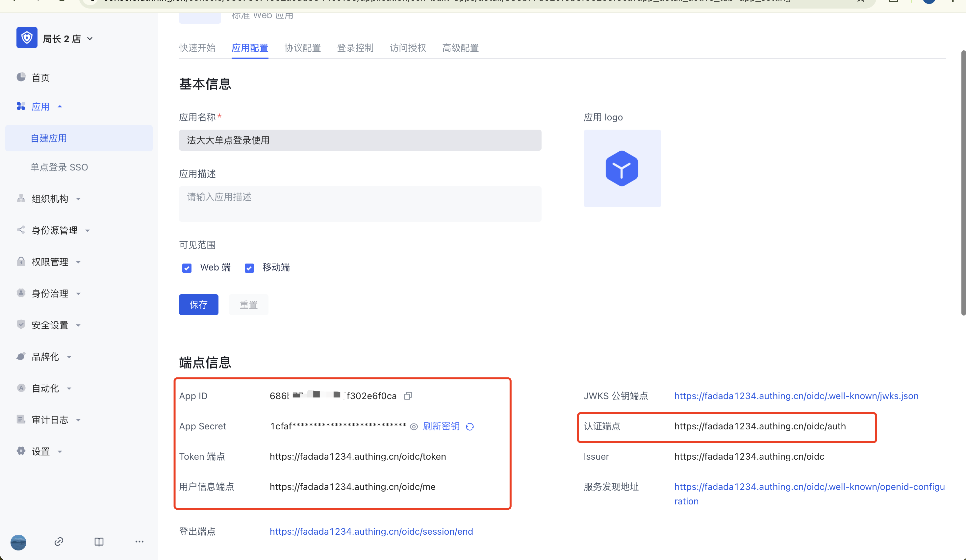Expand the 组织机构 menu
966x560 pixels.
coord(78,199)
